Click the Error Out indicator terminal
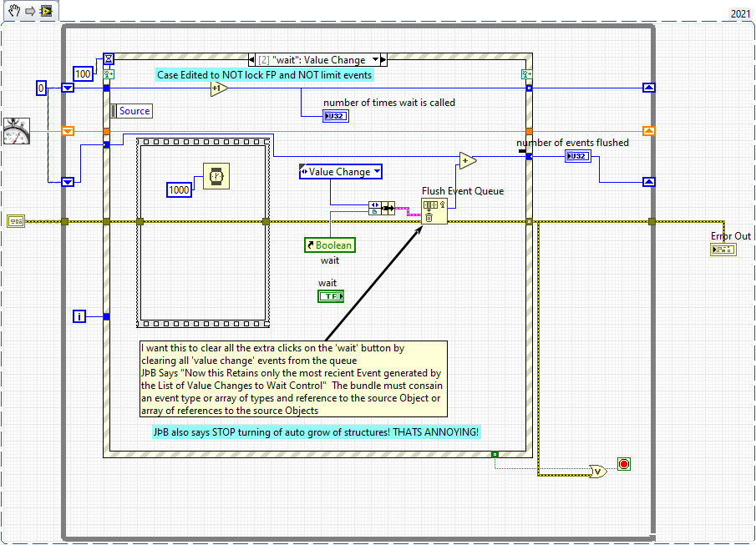The image size is (756, 545). click(x=723, y=250)
